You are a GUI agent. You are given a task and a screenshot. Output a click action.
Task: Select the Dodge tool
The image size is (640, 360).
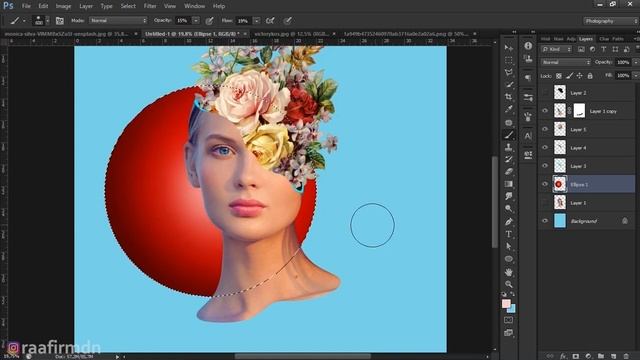point(509,209)
